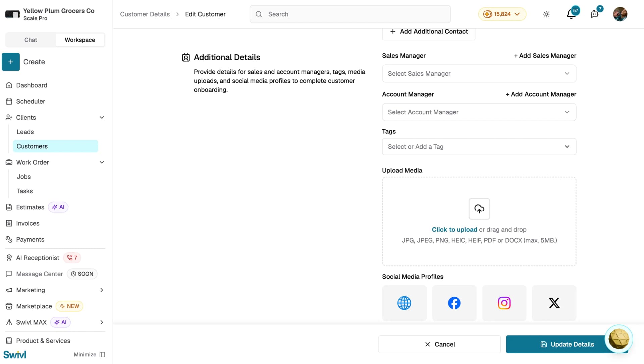The width and height of the screenshot is (644, 364).
Task: Click the cloud upload icon in Upload Media
Action: click(x=479, y=209)
